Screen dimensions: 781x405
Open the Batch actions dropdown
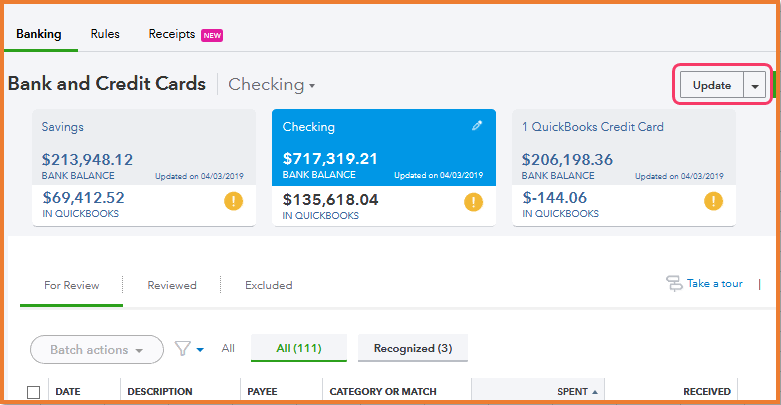point(97,350)
